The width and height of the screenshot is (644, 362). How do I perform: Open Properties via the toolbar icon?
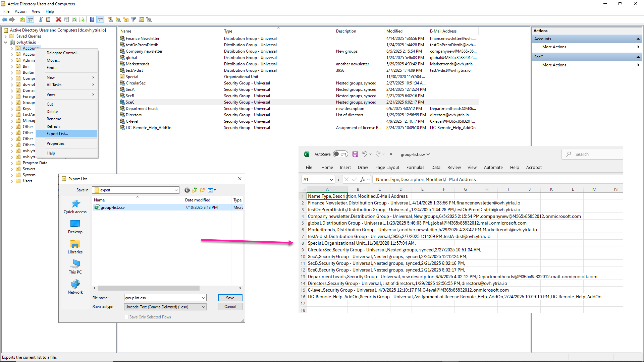(x=66, y=20)
